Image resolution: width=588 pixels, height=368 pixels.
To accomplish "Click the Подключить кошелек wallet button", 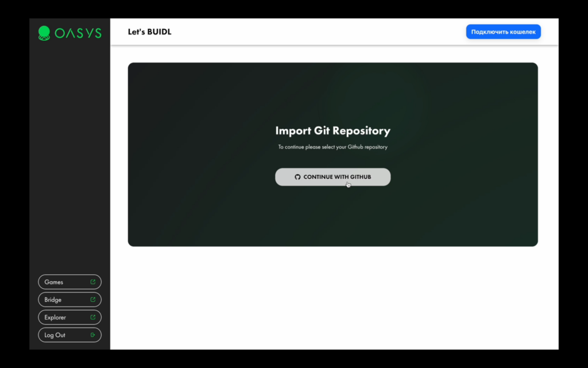I will 503,32.
